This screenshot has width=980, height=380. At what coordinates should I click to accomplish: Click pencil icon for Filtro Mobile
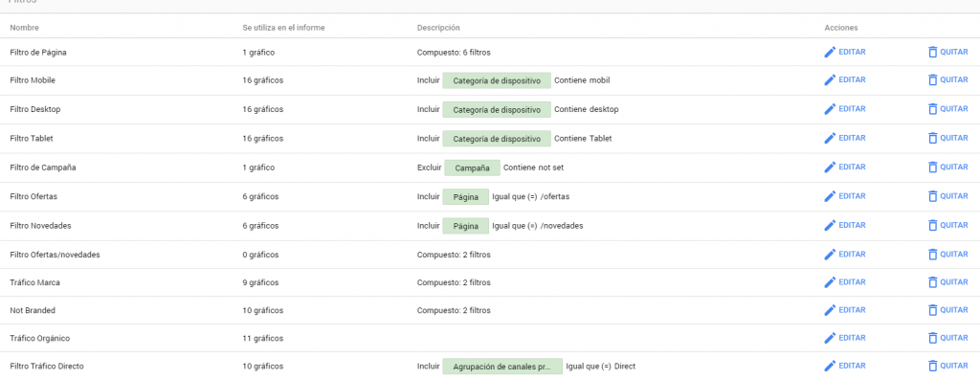[830, 80]
